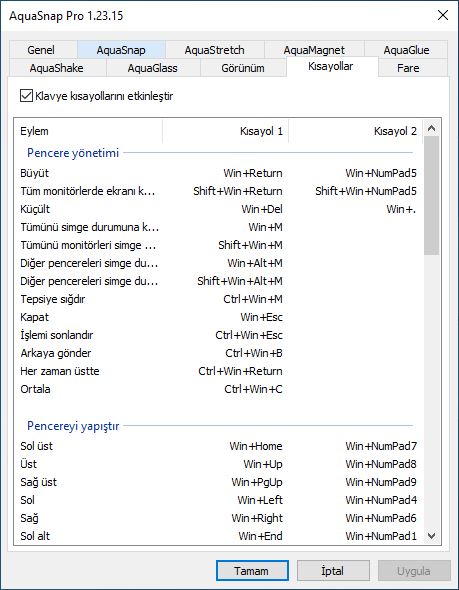Select the Büyüt row
This screenshot has height=590, width=459.
tap(218, 173)
